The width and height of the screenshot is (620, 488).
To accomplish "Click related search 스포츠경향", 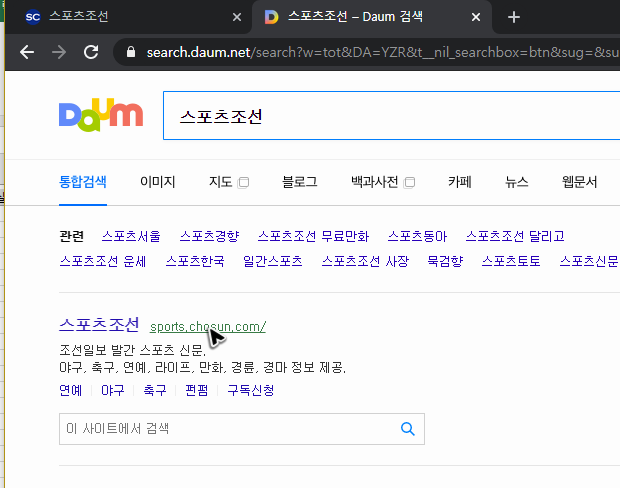I will [209, 236].
